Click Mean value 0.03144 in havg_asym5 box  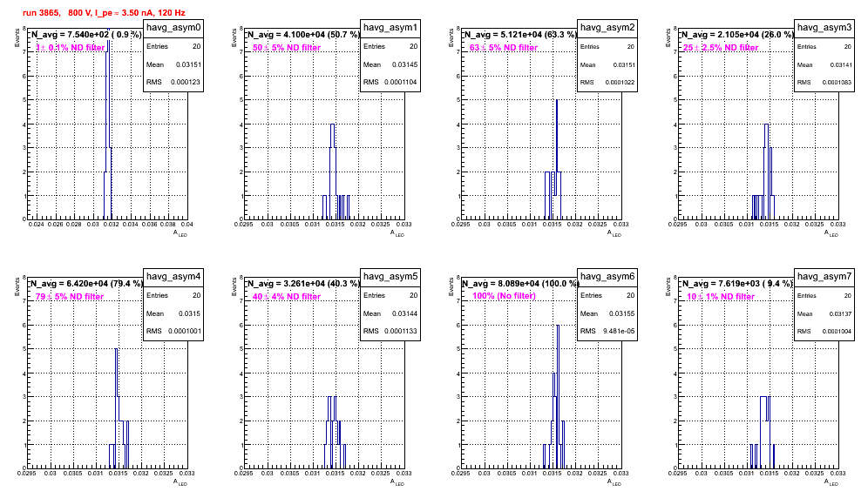tap(406, 313)
